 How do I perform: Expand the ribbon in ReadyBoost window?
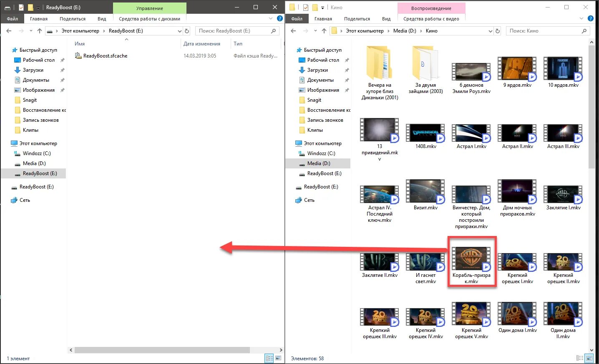click(x=270, y=18)
